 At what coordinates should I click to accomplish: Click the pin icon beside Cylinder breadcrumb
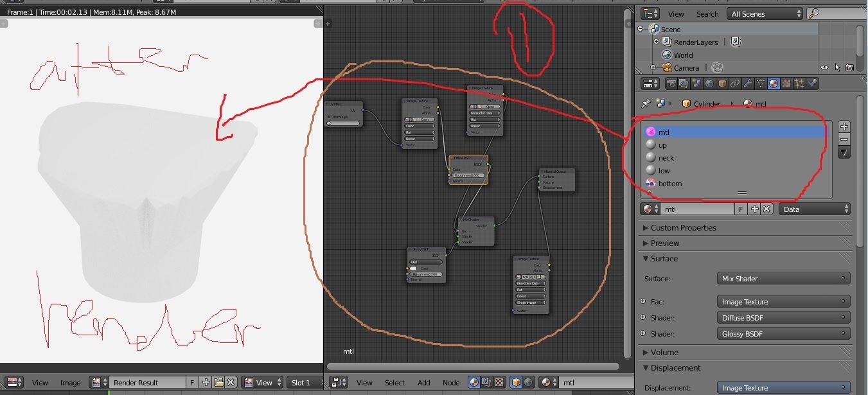coord(646,103)
